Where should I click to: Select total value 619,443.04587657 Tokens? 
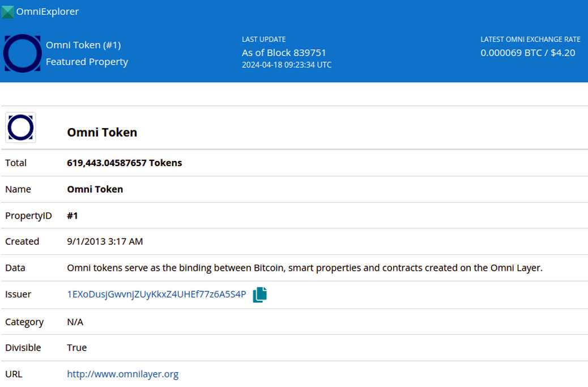(x=125, y=163)
